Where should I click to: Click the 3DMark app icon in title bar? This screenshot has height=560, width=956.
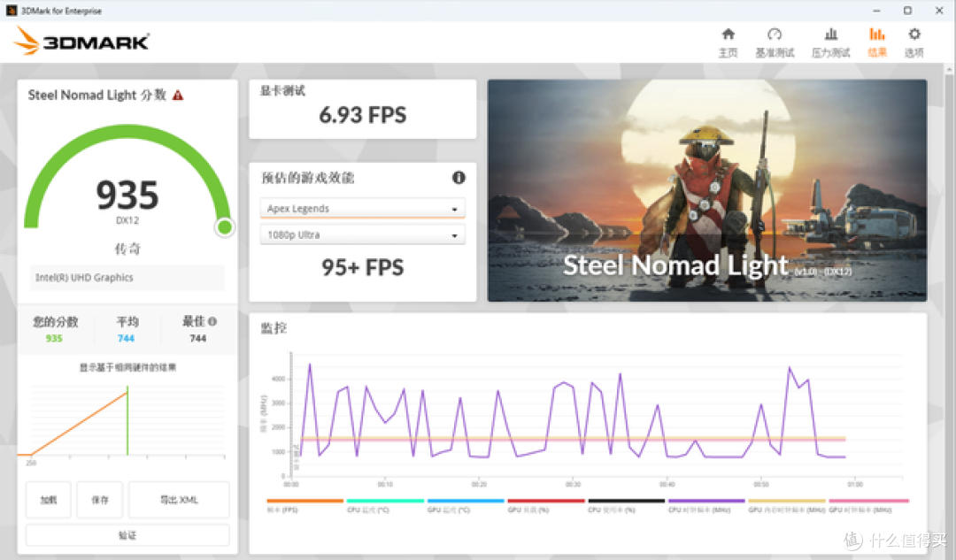tap(11, 11)
